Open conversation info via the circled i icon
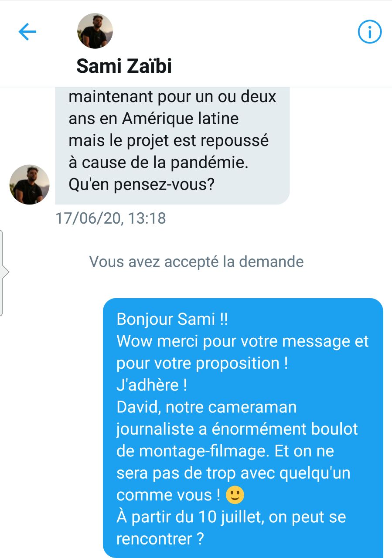 click(369, 32)
